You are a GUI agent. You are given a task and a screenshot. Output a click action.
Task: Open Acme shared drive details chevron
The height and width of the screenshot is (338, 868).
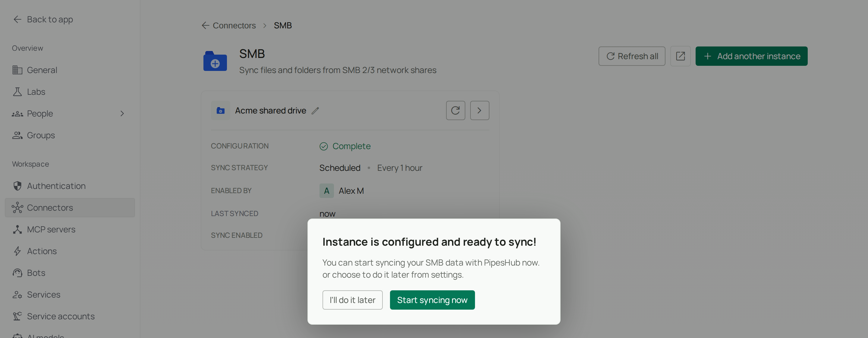pyautogui.click(x=480, y=110)
